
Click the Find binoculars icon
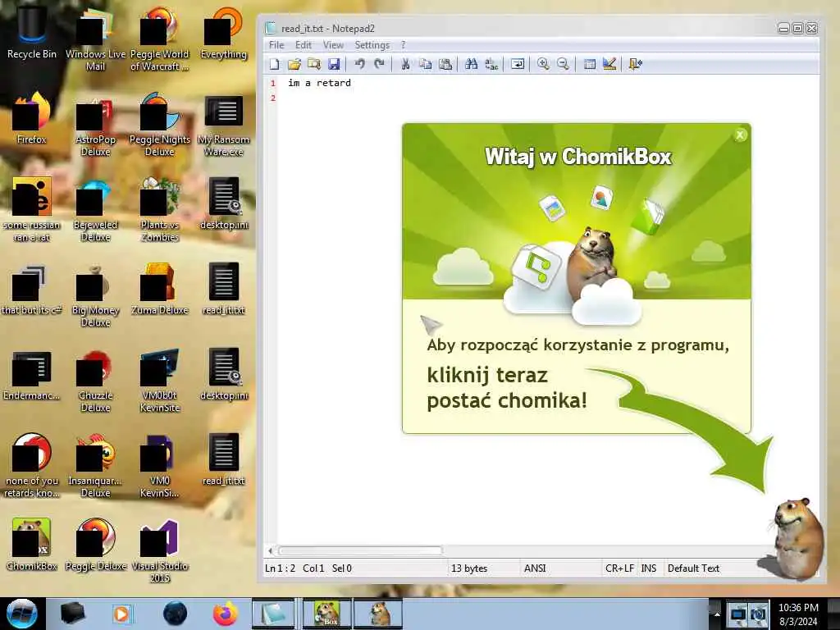point(472,64)
